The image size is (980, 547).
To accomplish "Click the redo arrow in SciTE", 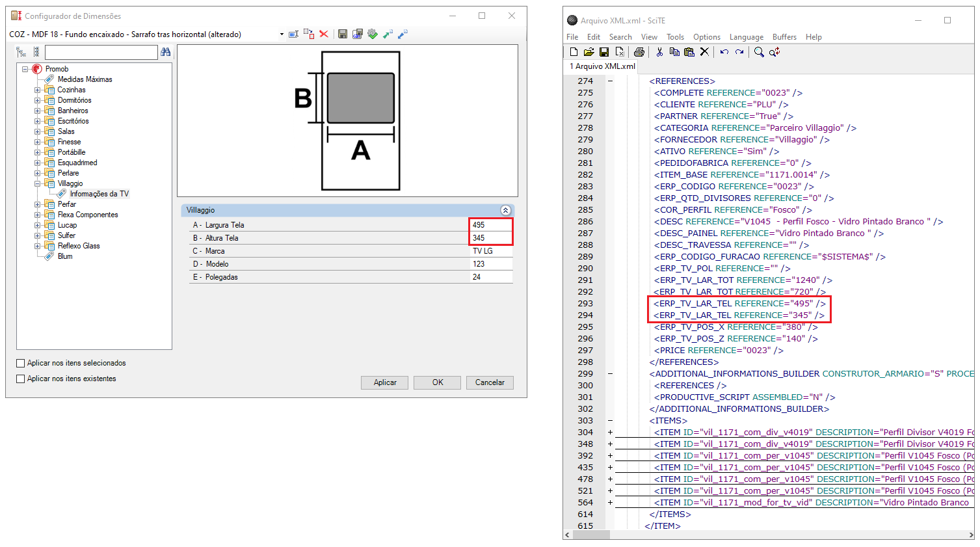I will coord(739,52).
